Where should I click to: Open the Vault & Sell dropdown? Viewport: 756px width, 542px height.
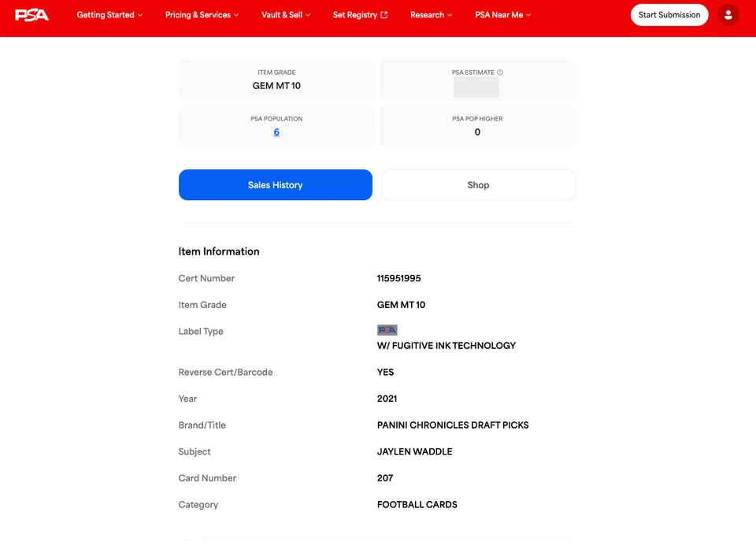tap(286, 15)
